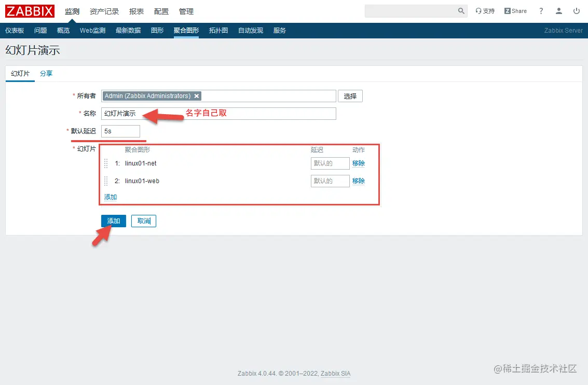The width and height of the screenshot is (588, 385).
Task: Go to 自动发现 submenu
Action: point(251,31)
